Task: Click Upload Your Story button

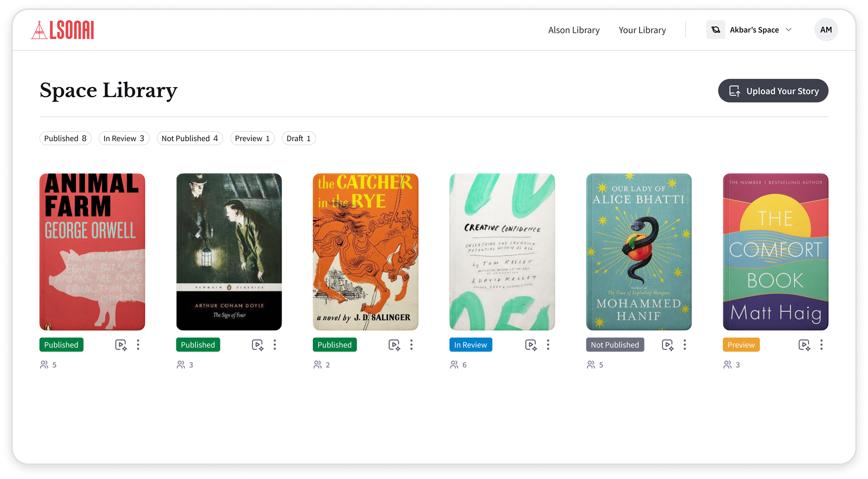Action: 773,91
